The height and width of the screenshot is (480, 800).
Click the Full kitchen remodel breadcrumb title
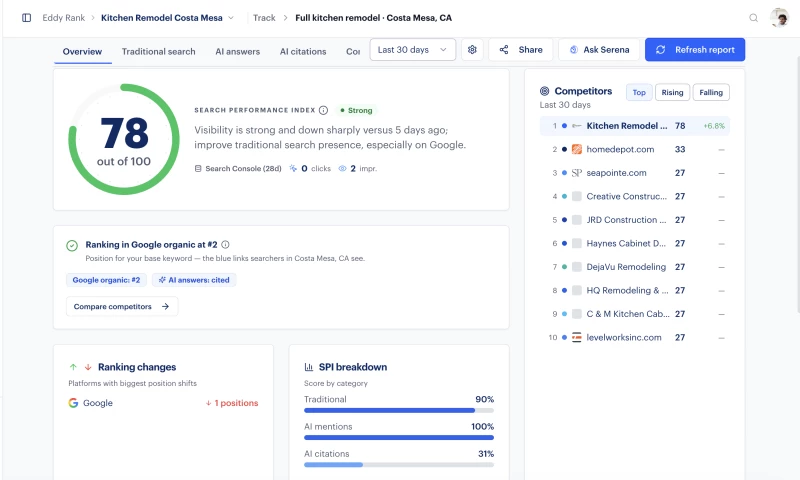[373, 18]
